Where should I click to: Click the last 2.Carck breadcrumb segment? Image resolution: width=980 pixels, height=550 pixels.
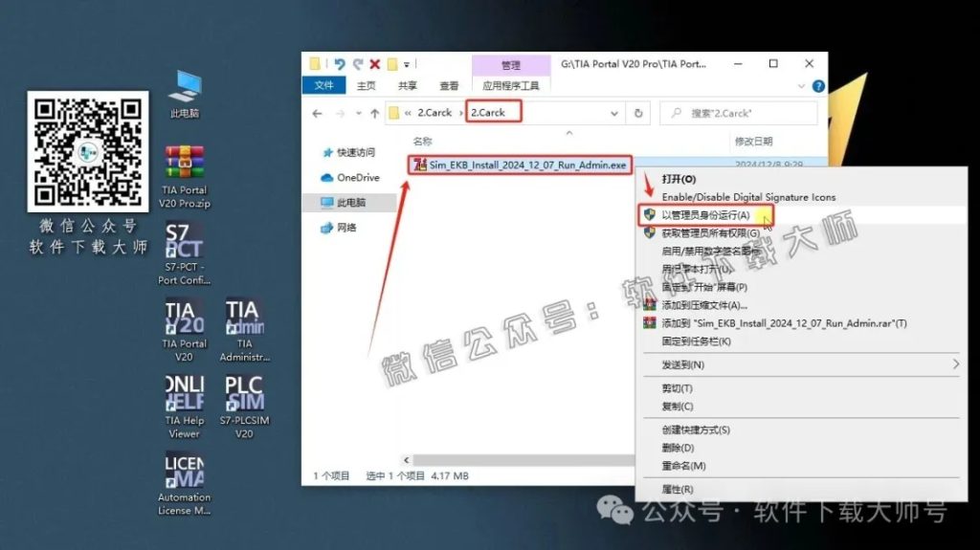pyautogui.click(x=488, y=113)
